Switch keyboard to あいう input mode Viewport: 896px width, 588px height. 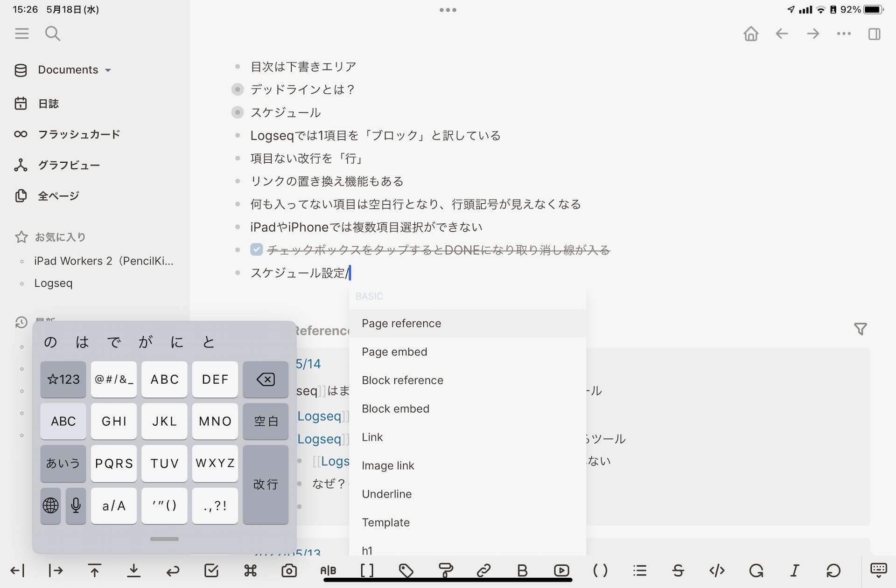[63, 463]
